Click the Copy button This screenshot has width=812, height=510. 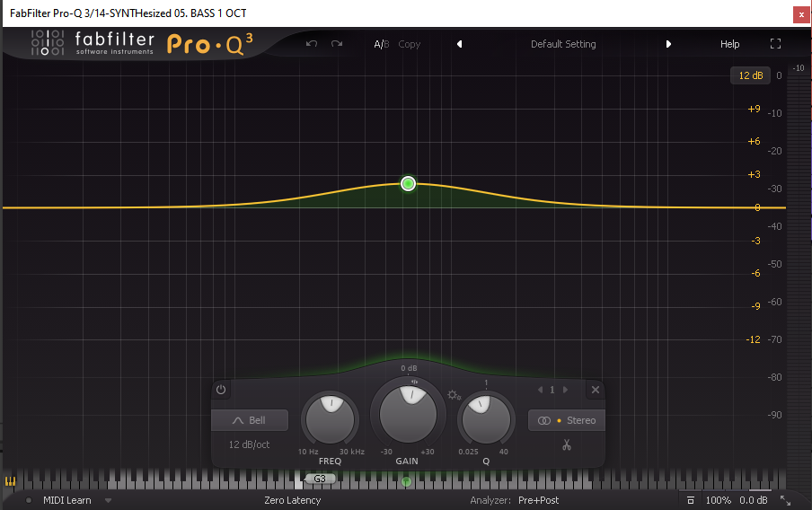tap(410, 44)
